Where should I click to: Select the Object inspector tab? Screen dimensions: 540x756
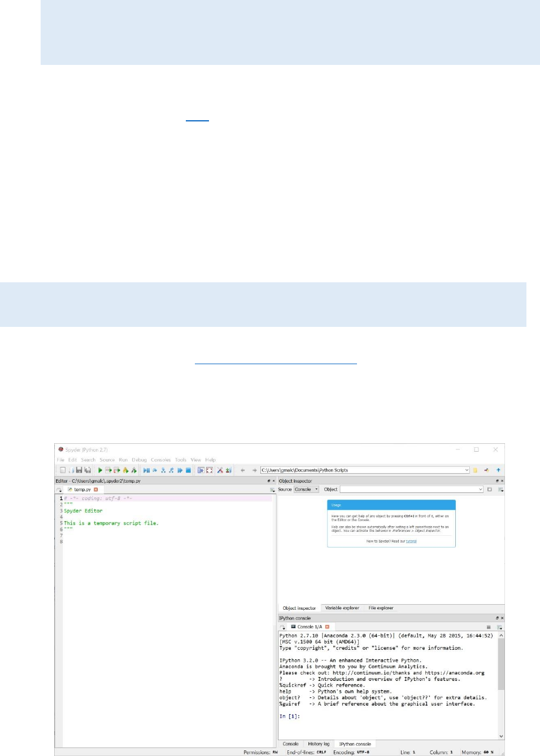pos(299,608)
